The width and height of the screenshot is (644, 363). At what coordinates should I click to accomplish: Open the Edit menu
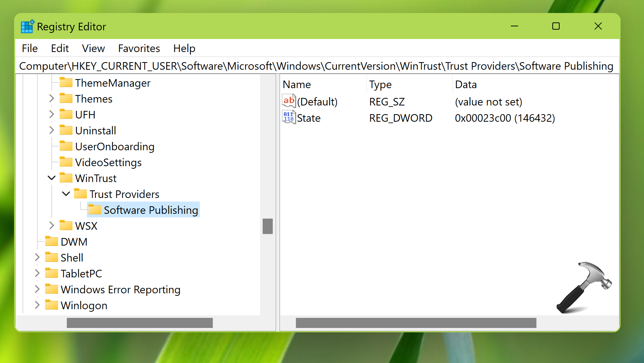(x=60, y=48)
